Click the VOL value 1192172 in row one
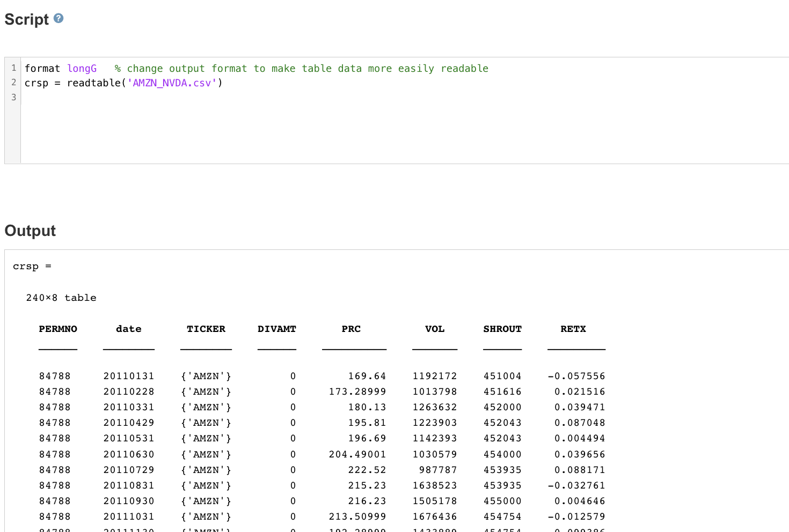The height and width of the screenshot is (532, 789). point(435,375)
